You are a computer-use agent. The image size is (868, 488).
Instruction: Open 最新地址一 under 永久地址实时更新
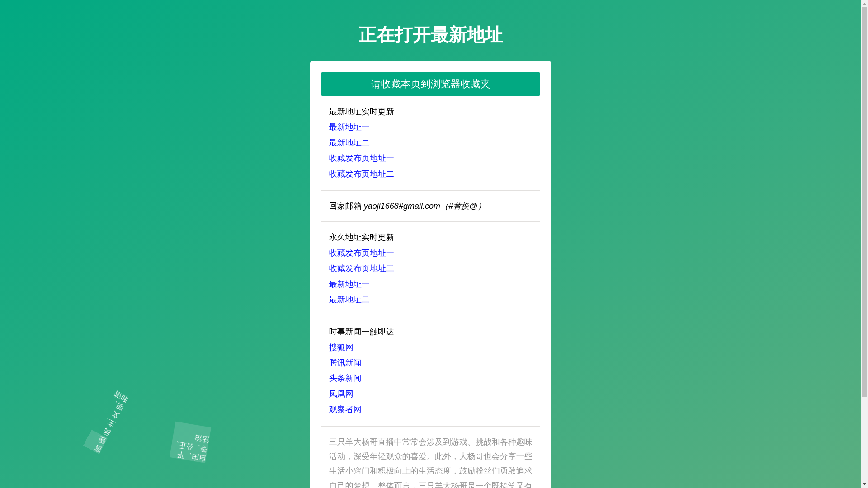pyautogui.click(x=349, y=284)
